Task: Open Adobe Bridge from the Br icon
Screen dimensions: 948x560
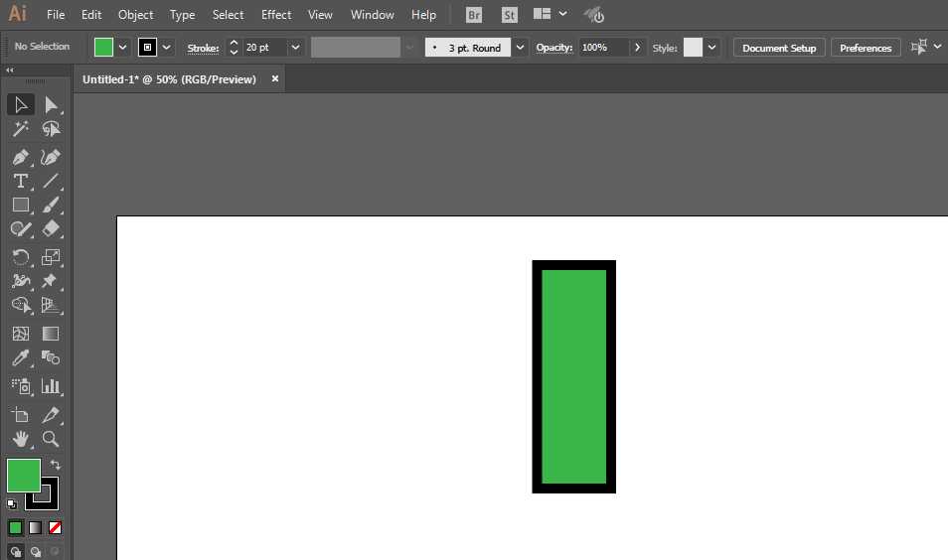Action: [474, 15]
